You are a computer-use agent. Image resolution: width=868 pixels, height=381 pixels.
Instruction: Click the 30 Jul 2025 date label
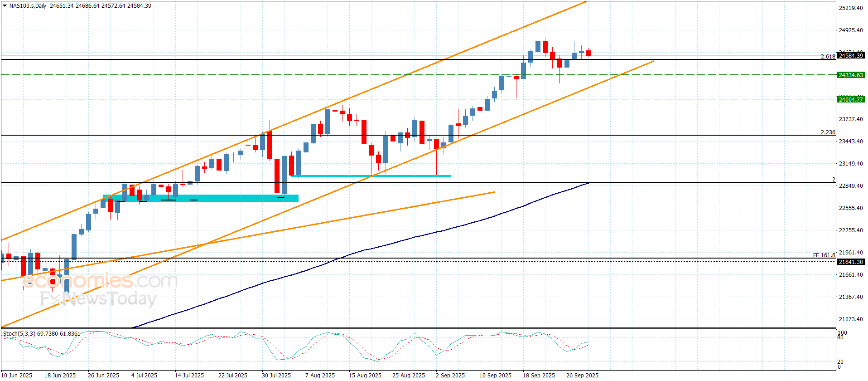tap(276, 375)
